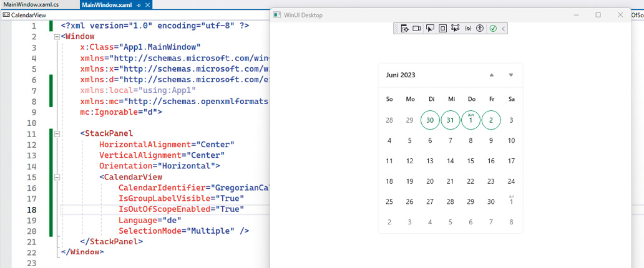This screenshot has width=644, height=268.
Task: Select day 9 in the calendar
Action: (x=491, y=140)
